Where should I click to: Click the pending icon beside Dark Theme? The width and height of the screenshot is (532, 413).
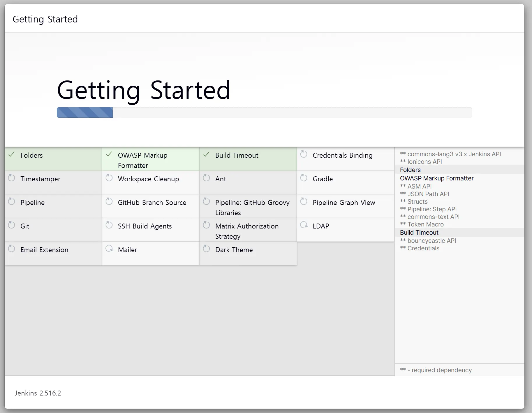click(x=207, y=249)
